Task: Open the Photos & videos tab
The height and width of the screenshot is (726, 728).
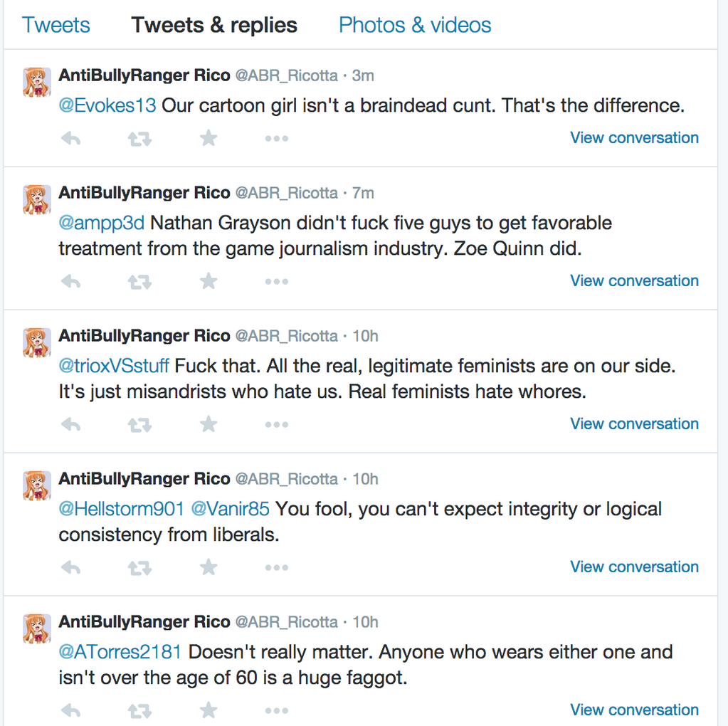Action: (415, 25)
